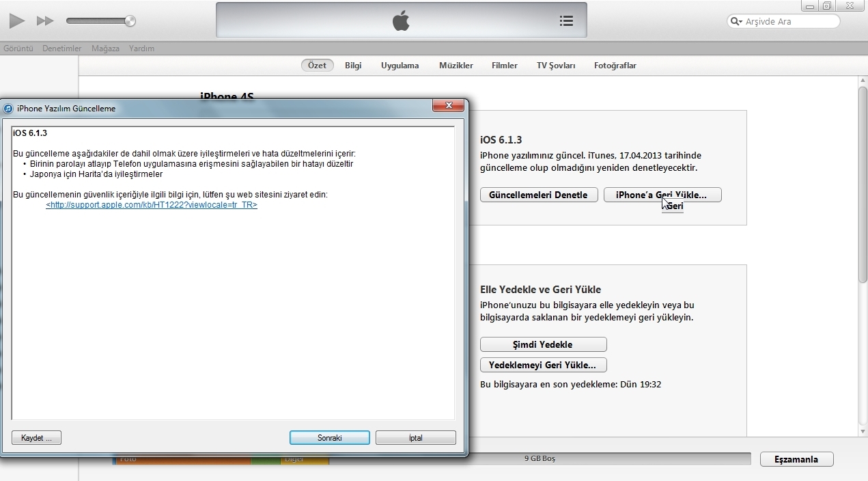Type in the Arşivde Ara search field
The height and width of the screenshot is (481, 868).
[x=789, y=22]
